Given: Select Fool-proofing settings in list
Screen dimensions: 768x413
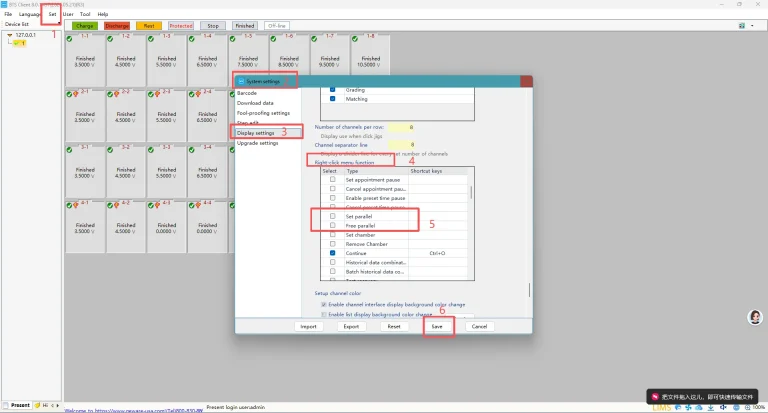Looking at the screenshot, I should point(264,113).
